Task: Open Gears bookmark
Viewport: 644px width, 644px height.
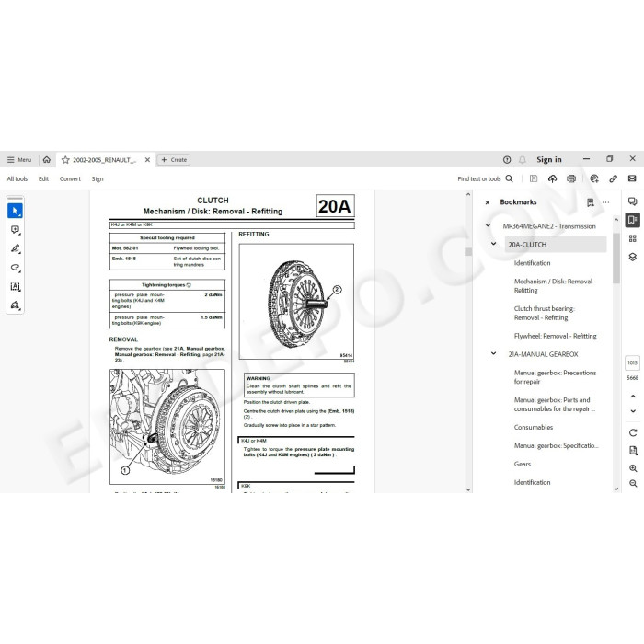Action: (522, 464)
